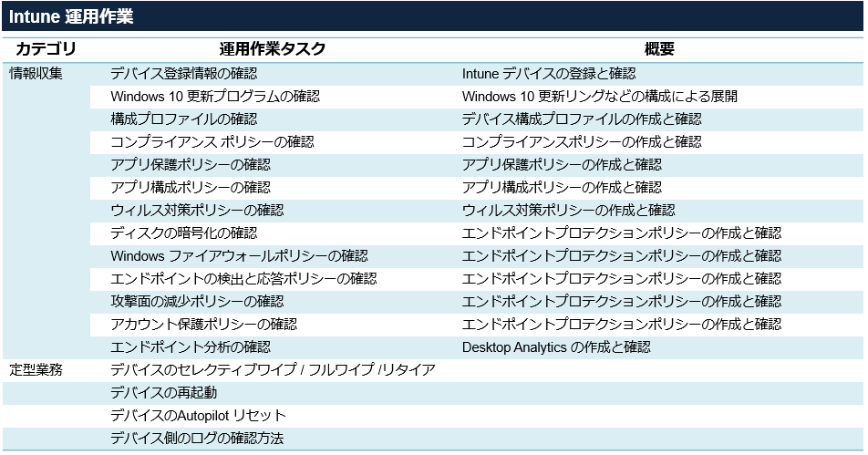Select task 'ウィルス対策ポリシーの確認'
Viewport: 868px width, 455px height.
point(197,211)
